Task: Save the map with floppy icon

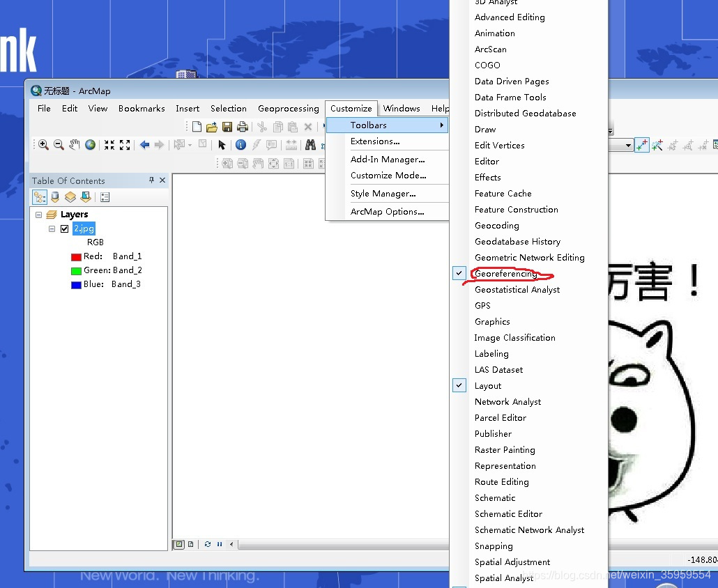Action: [227, 127]
